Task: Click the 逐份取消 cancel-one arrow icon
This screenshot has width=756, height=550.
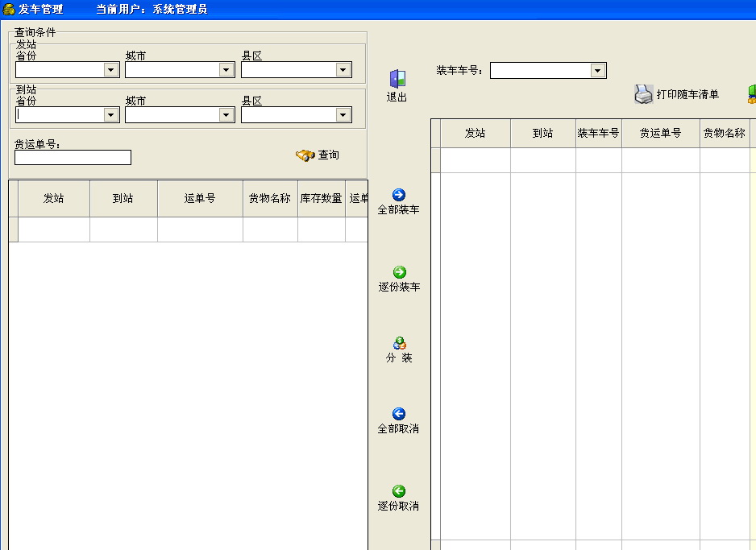Action: (x=398, y=491)
